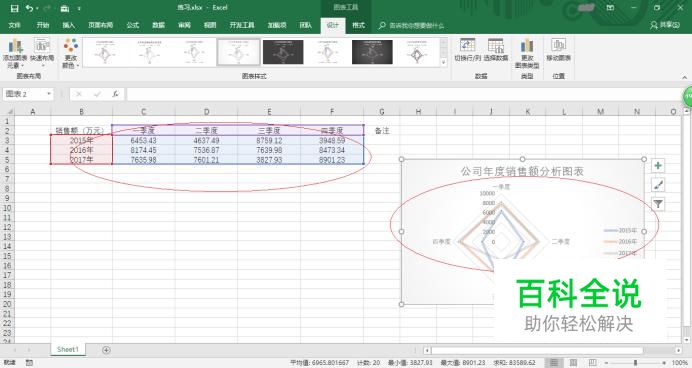Open Chart Elements plus button

click(x=658, y=165)
